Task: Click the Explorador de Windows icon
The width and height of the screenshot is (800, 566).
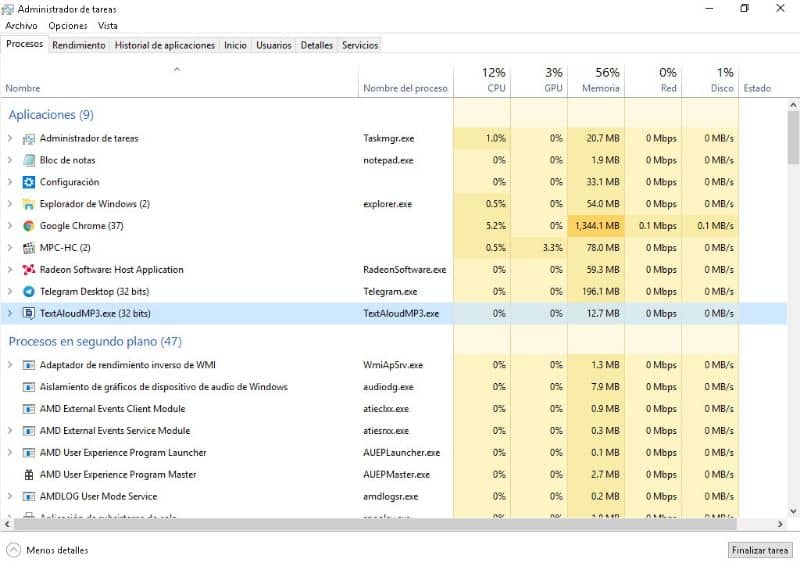Action: [29, 204]
